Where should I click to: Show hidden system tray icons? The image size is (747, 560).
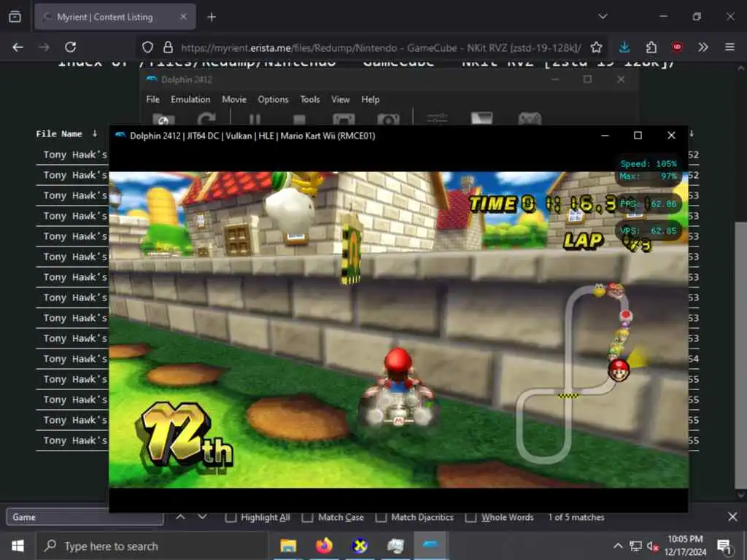click(x=618, y=545)
